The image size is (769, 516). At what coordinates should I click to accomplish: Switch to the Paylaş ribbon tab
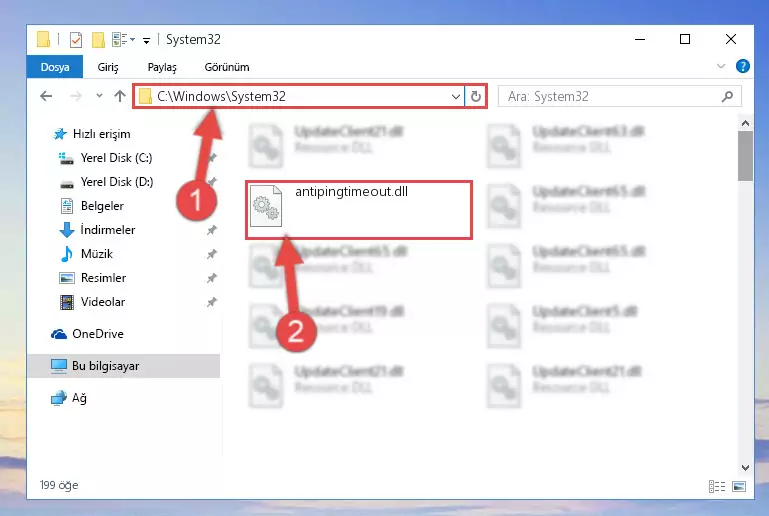click(162, 67)
